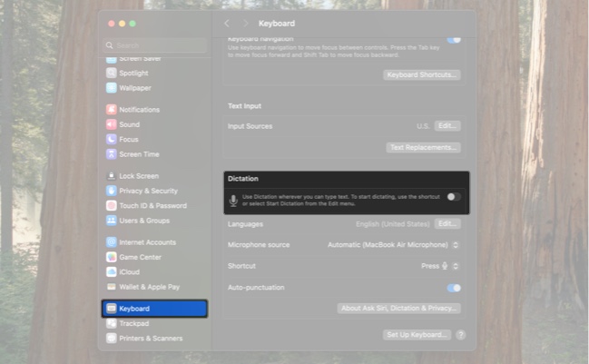Open Spotlight settings icon in sidebar
589x364 pixels.
[x=112, y=73]
